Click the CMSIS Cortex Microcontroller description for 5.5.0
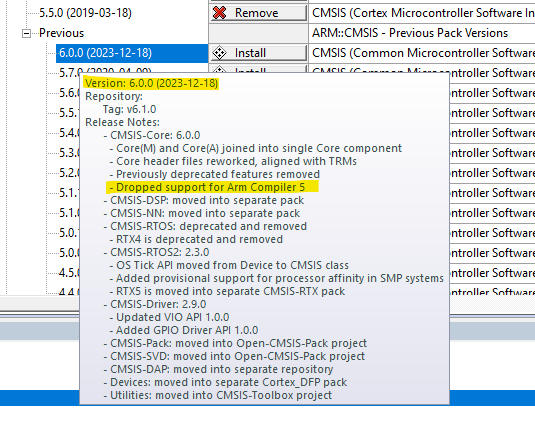Viewport: 535px width, 422px height. (423, 13)
